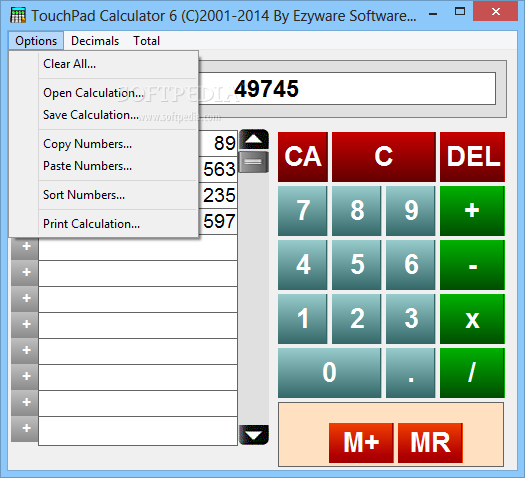
Task: Toggle the last gray plus sign row button
Action: click(x=25, y=429)
